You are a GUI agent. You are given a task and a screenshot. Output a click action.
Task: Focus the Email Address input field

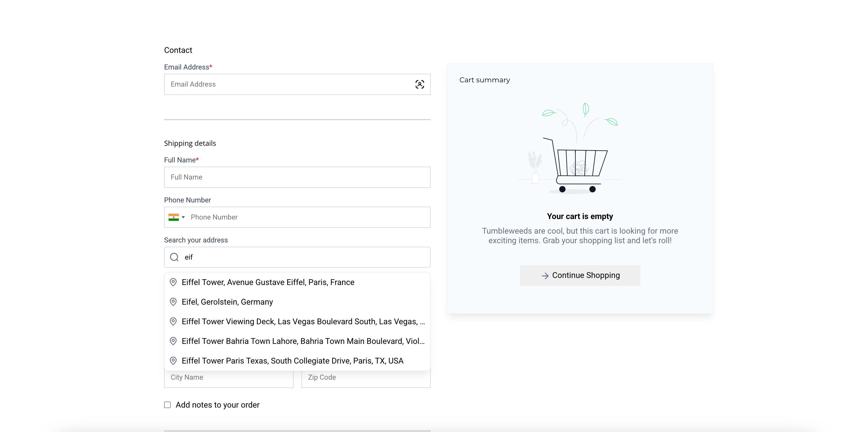[x=286, y=84]
